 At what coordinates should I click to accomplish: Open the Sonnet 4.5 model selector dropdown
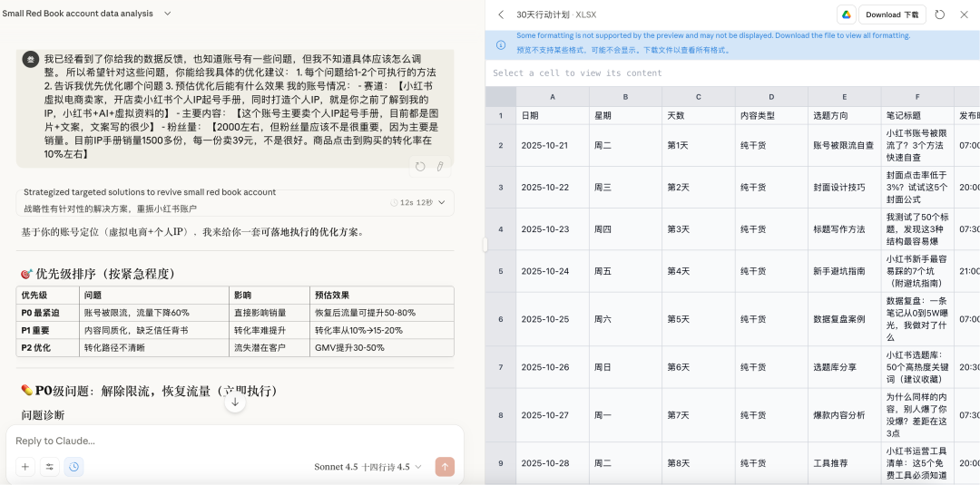[x=367, y=467]
